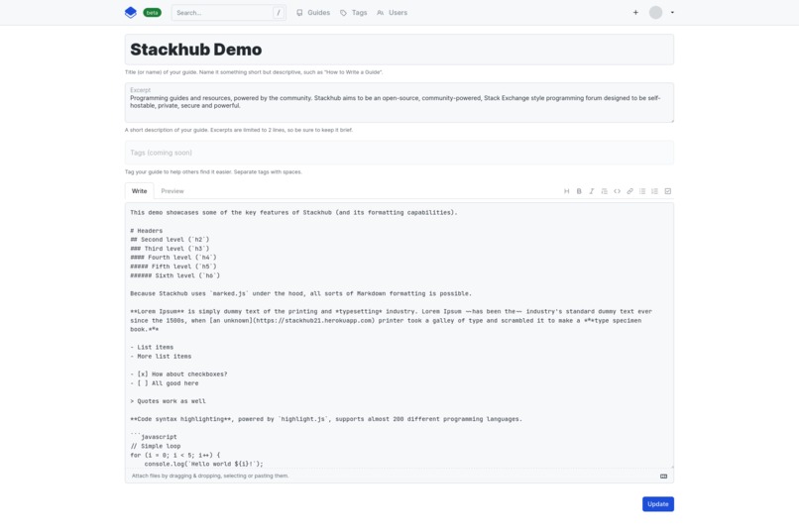This screenshot has width=799, height=532.
Task: Switch to the Preview tab
Action: click(x=172, y=191)
